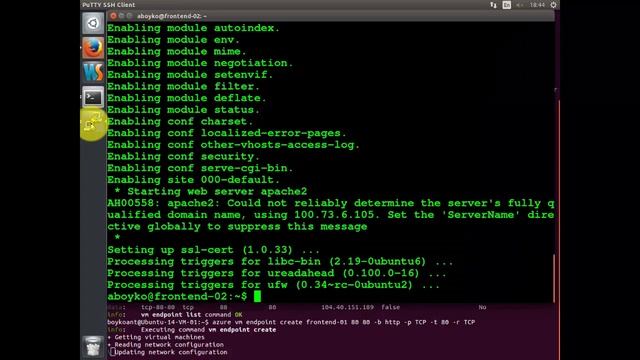Click the 'Enabling conf charset.' line

click(x=180, y=122)
